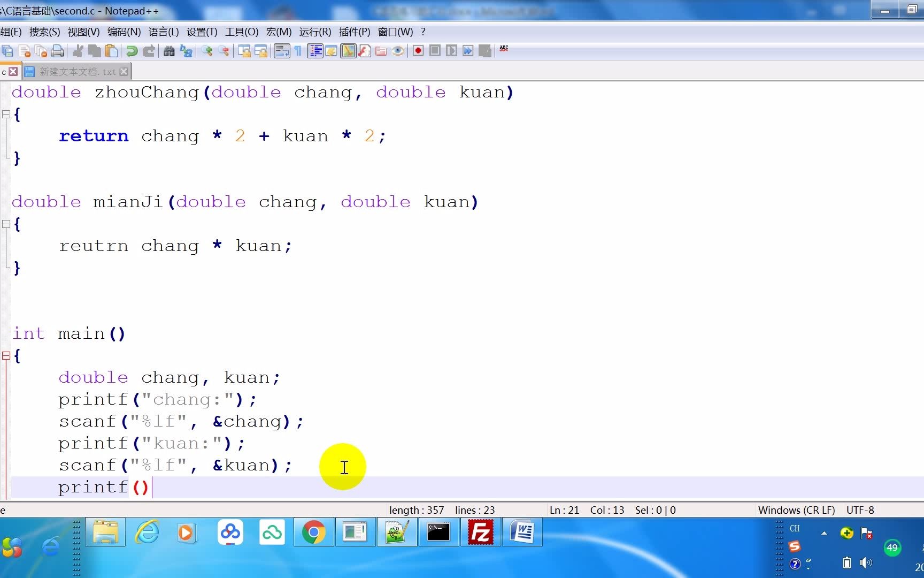Viewport: 924px width, 578px height.
Task: Open the 插件(P) menu
Action: pyautogui.click(x=355, y=32)
